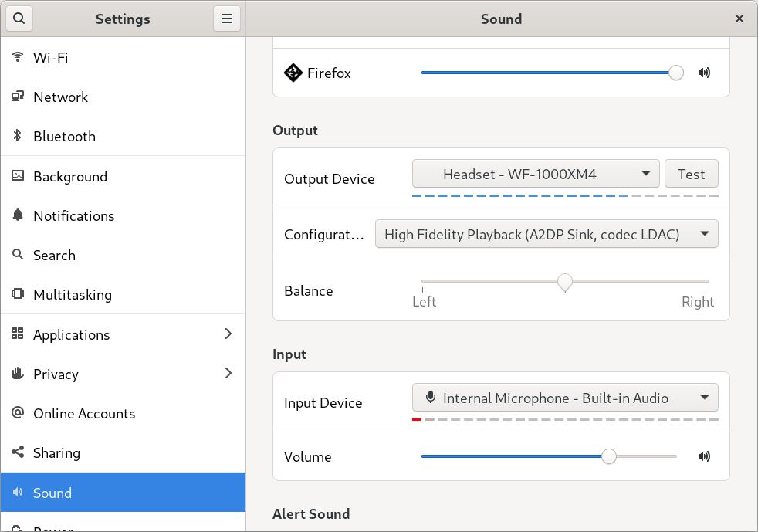Expand Privacy submenu chevron

pyautogui.click(x=228, y=374)
